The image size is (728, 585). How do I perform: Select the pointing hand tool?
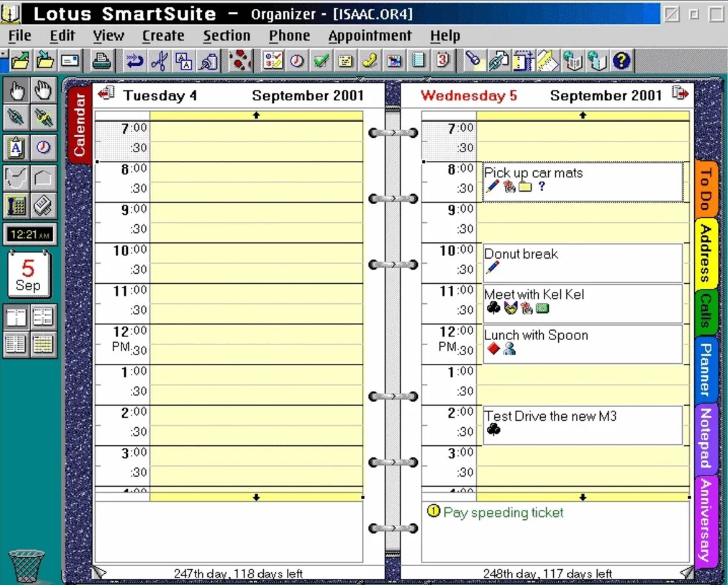[x=17, y=90]
